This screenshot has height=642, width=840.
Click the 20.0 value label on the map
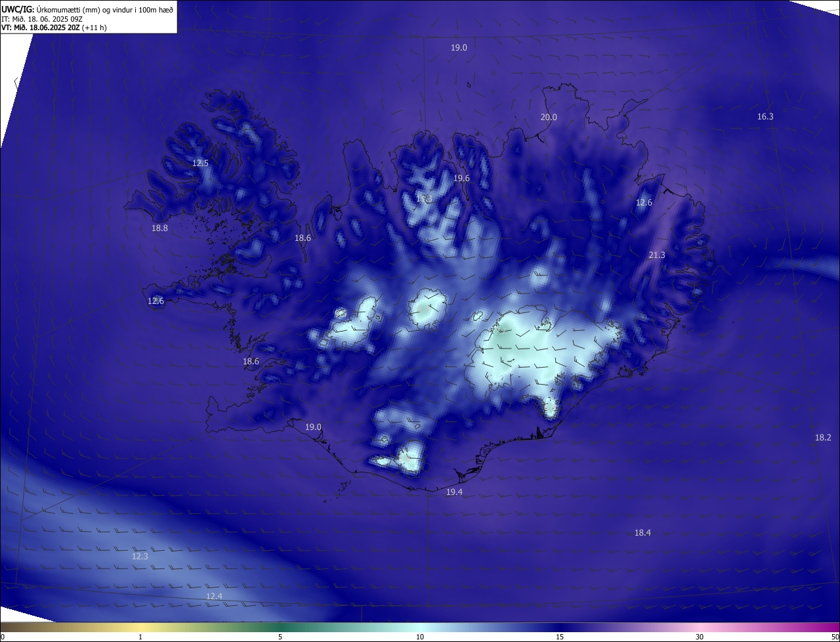coord(549,117)
